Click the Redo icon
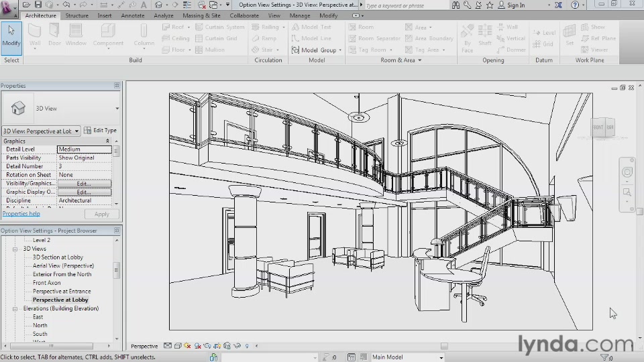644x362 pixels. point(83,5)
